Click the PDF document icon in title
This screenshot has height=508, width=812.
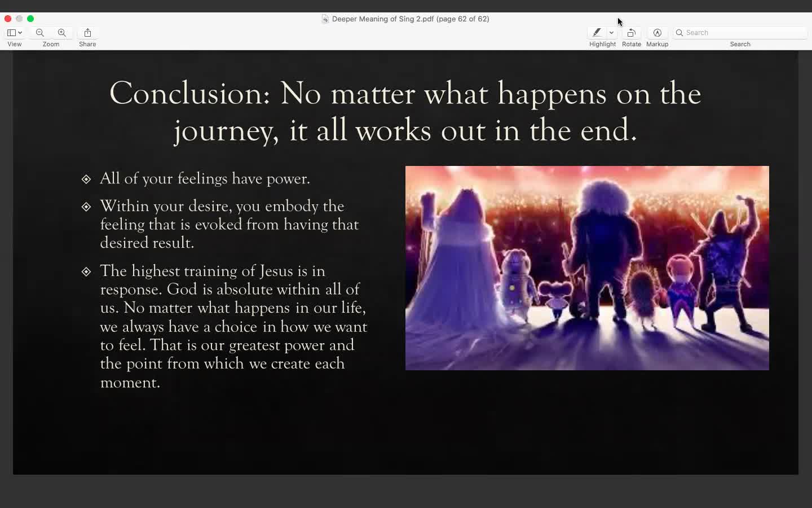tap(325, 19)
